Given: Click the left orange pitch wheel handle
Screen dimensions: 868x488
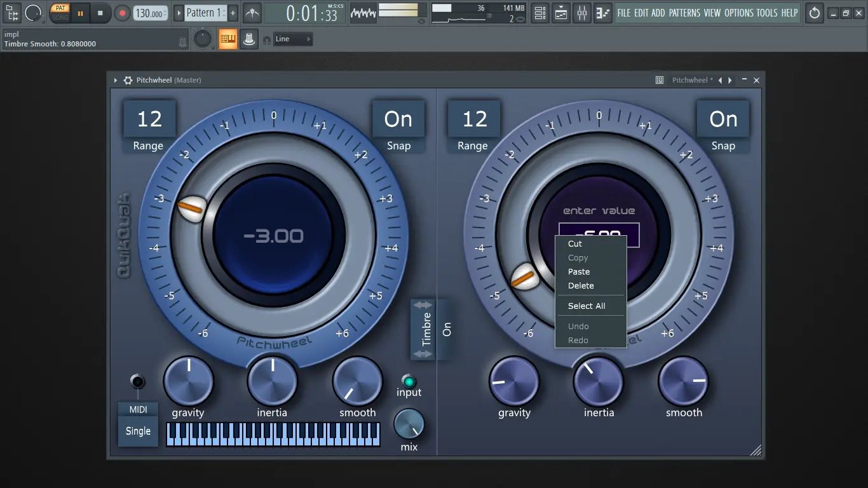Looking at the screenshot, I should click(x=191, y=208).
